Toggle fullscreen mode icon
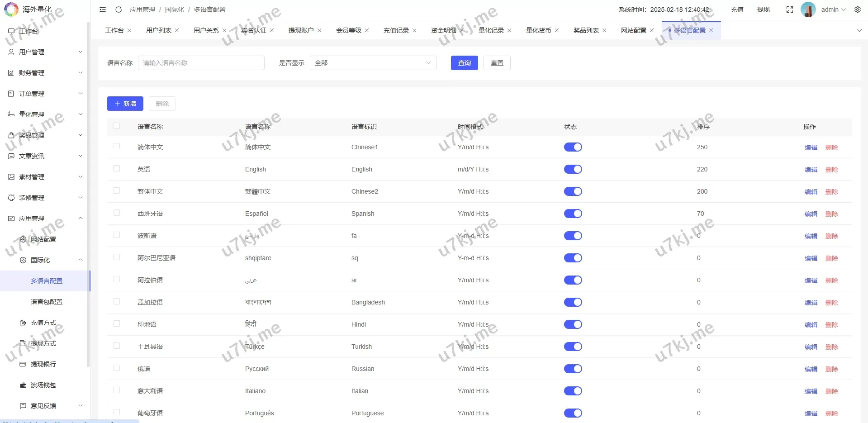 click(x=790, y=10)
